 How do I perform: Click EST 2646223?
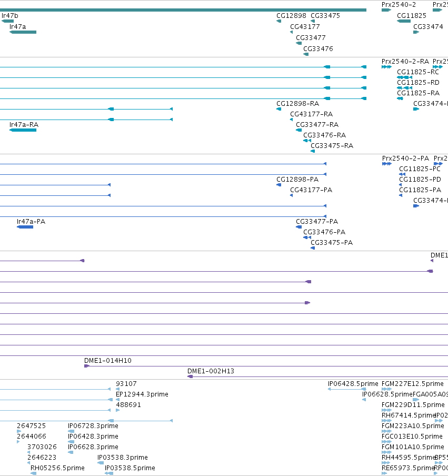28,463
